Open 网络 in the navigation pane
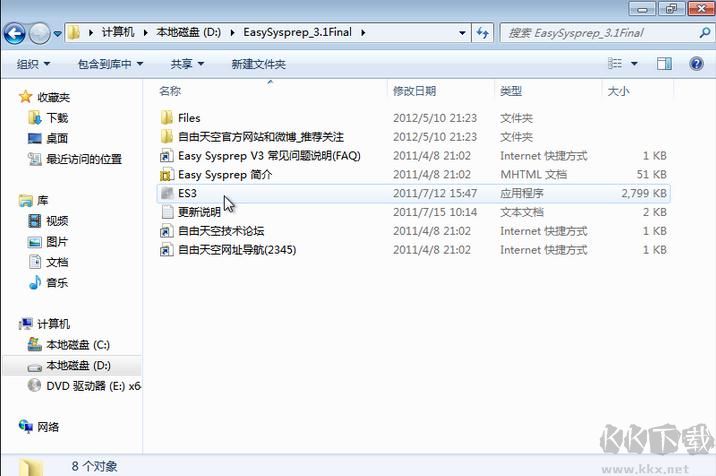This screenshot has height=476, width=716. (x=48, y=427)
